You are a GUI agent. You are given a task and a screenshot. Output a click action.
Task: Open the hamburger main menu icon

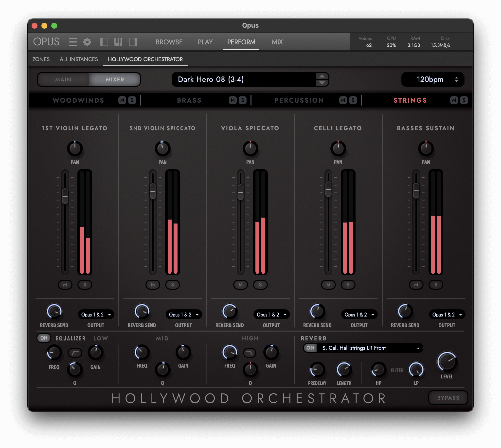click(73, 42)
